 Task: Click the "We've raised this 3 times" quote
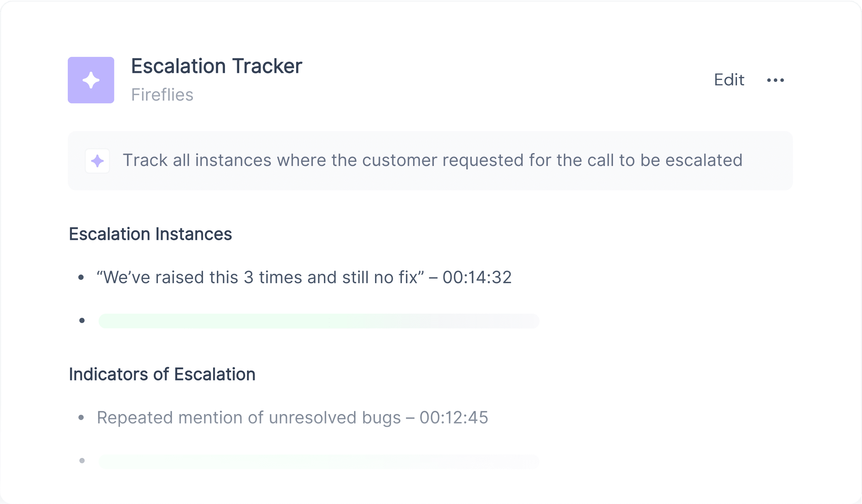click(261, 277)
